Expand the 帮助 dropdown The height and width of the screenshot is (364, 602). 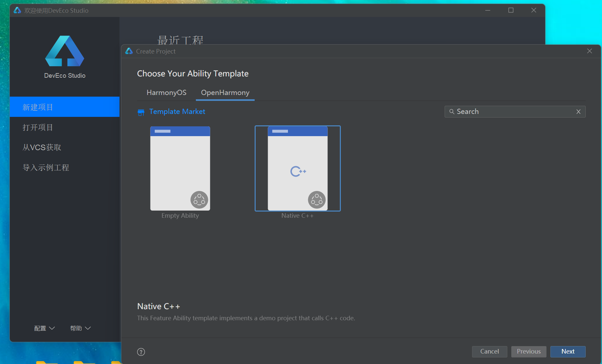click(x=80, y=328)
